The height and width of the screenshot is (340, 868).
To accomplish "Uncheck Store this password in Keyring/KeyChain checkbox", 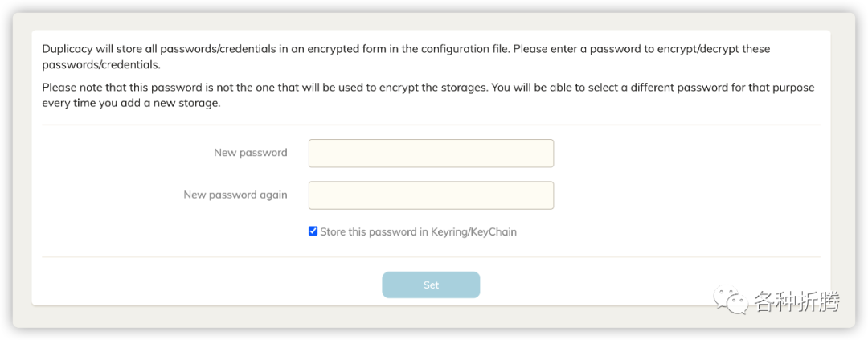I will [313, 231].
